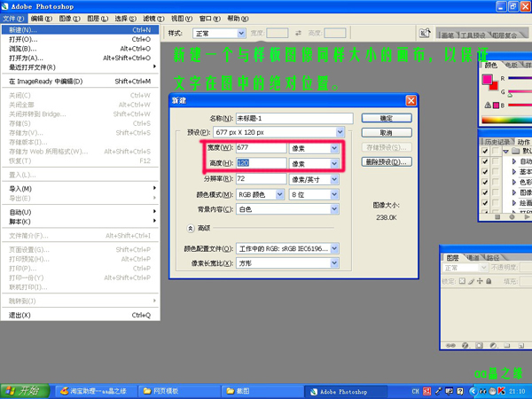This screenshot has height=399, width=532.
Task: Switch to the 通道 tab in the Layers panel
Action: tap(473, 258)
